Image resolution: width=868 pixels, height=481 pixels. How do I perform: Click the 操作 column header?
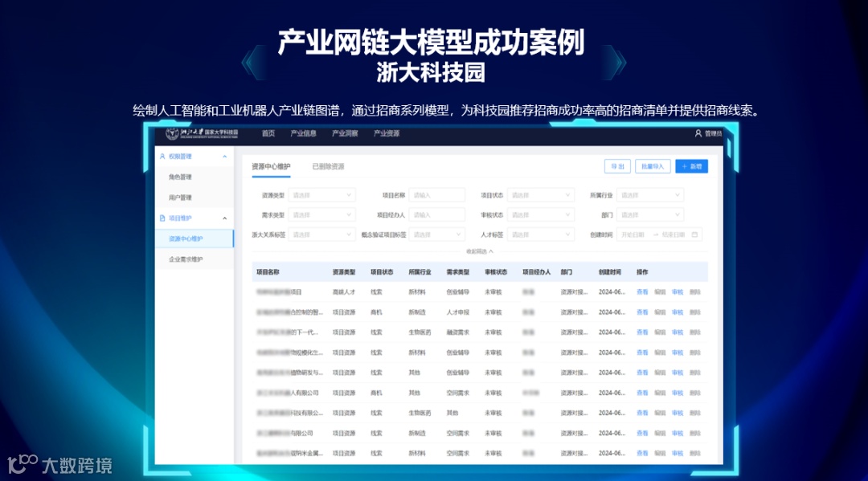(x=642, y=272)
